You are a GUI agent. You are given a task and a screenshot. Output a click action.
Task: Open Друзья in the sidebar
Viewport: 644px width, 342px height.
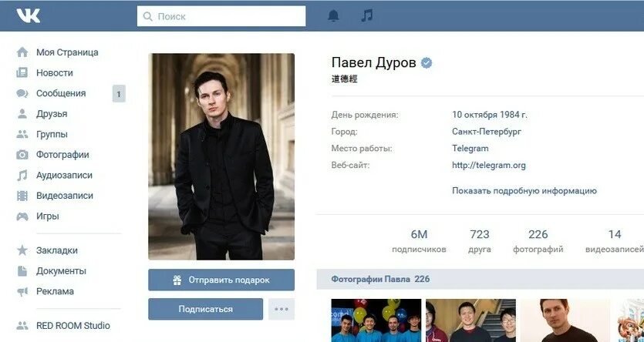[x=52, y=114]
